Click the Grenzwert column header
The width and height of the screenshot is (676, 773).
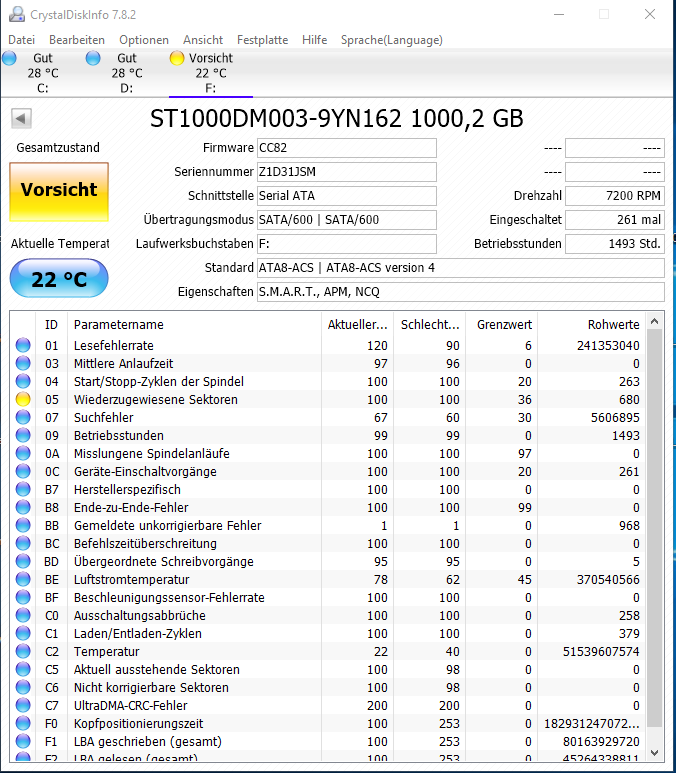point(501,324)
